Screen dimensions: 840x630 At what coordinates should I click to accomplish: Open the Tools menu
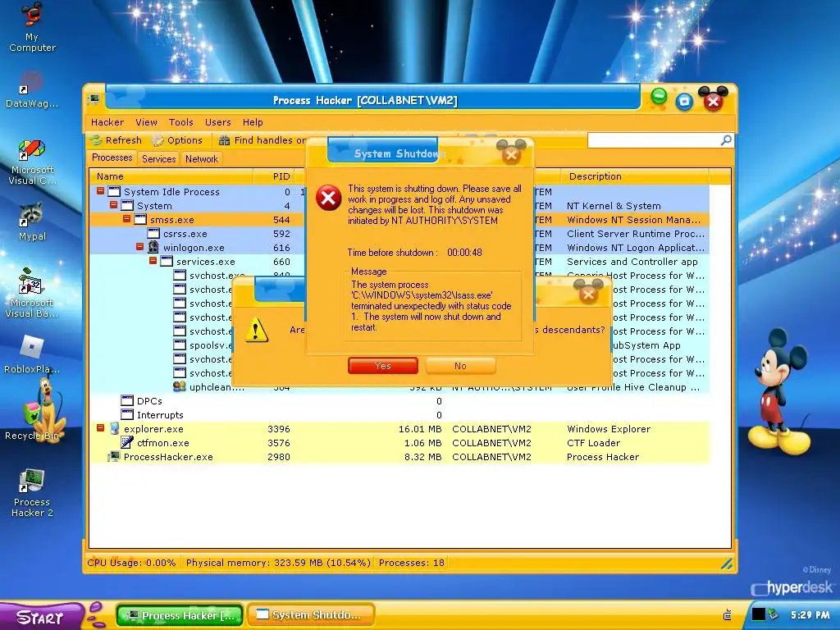click(181, 122)
